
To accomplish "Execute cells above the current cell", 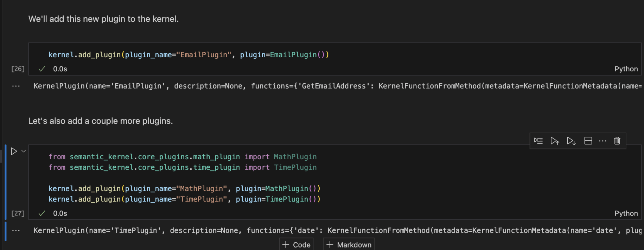I will point(555,141).
